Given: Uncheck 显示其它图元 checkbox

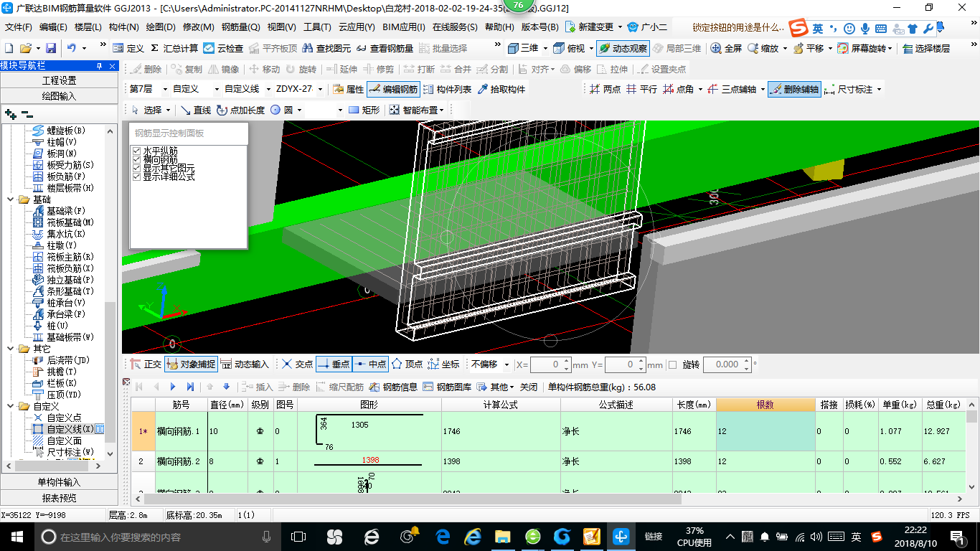Looking at the screenshot, I should pos(136,168).
